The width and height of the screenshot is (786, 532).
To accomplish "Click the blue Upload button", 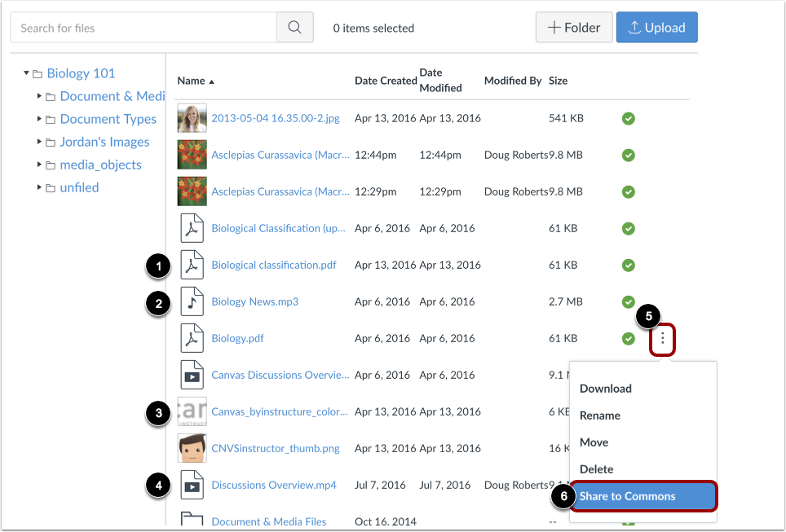I will (x=656, y=28).
